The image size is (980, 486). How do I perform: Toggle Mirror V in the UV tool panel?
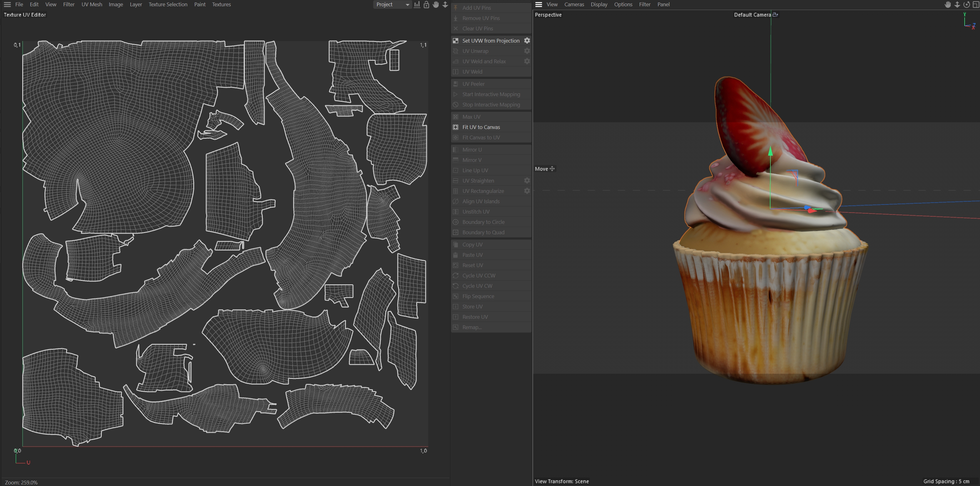click(472, 160)
